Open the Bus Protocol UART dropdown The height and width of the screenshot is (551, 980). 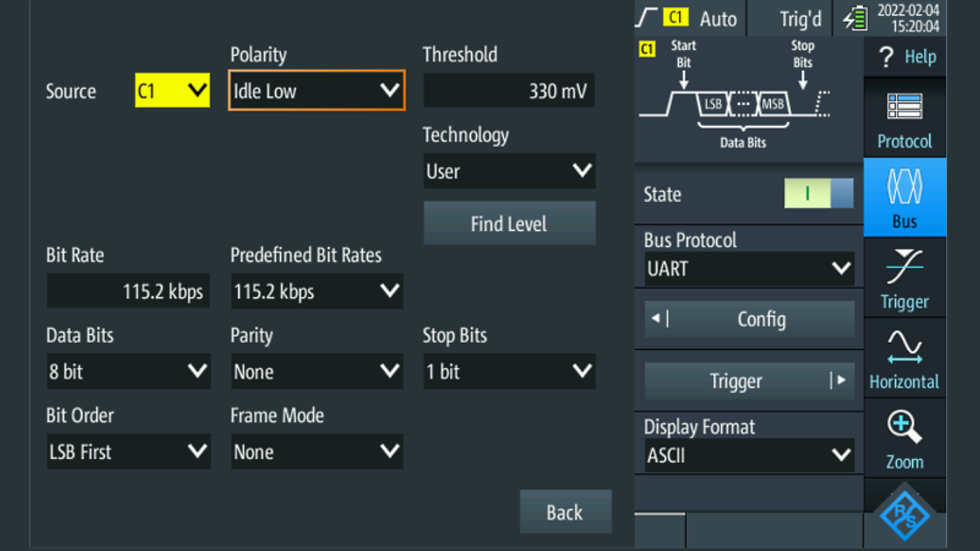click(x=749, y=269)
